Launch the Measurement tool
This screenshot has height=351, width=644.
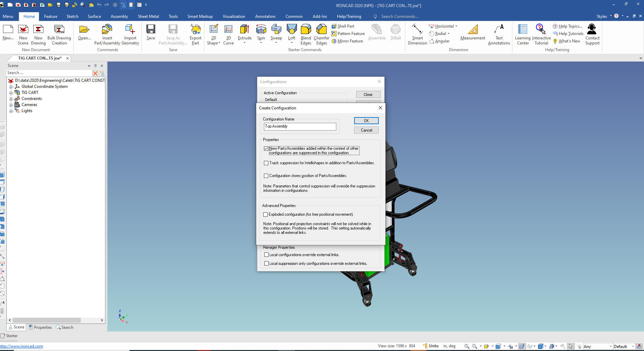473,30
